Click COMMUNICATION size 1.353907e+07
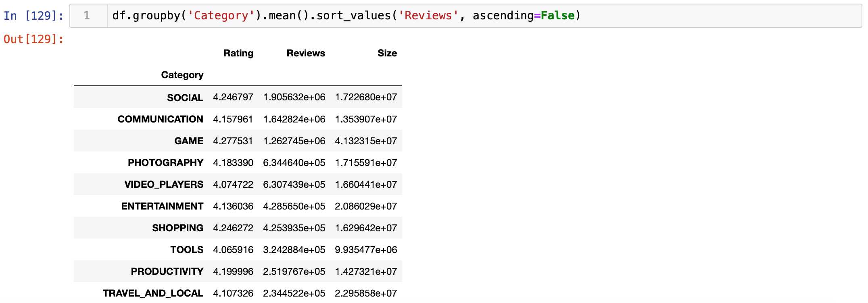Screen dimensions: 868x303 366,119
